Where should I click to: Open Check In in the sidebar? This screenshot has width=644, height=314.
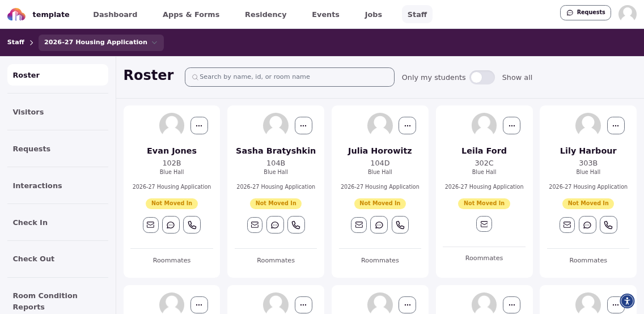click(x=58, y=223)
